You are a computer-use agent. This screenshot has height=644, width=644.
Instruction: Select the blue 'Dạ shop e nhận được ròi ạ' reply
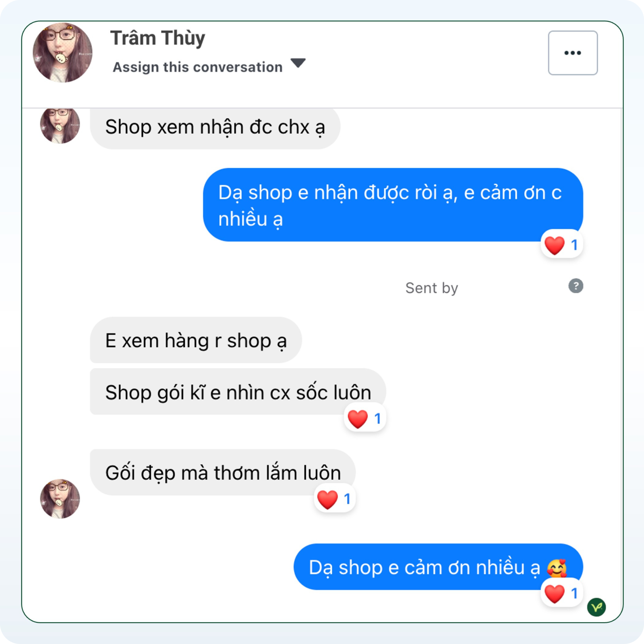tap(392, 205)
